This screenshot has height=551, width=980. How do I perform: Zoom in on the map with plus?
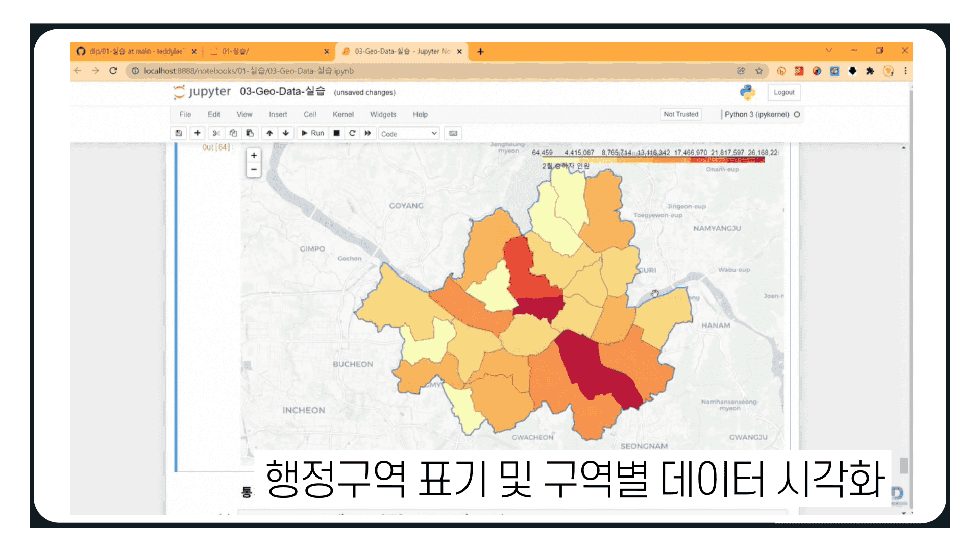click(x=254, y=155)
